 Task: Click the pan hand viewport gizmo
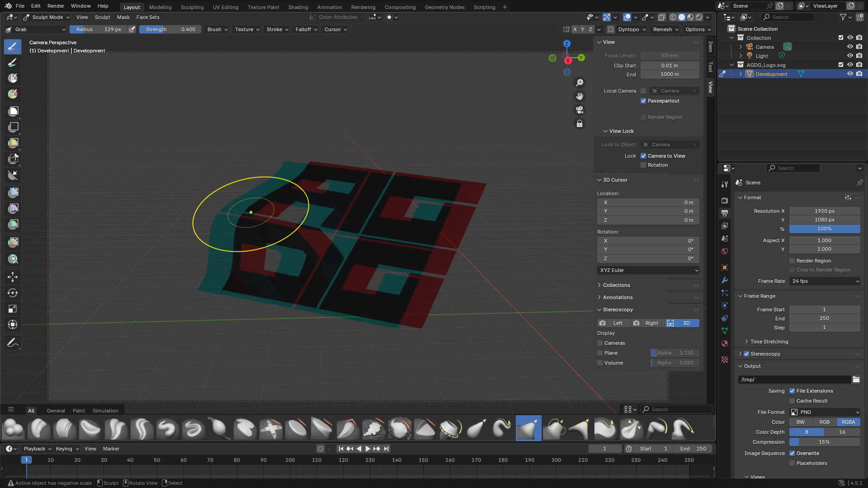[x=580, y=96]
